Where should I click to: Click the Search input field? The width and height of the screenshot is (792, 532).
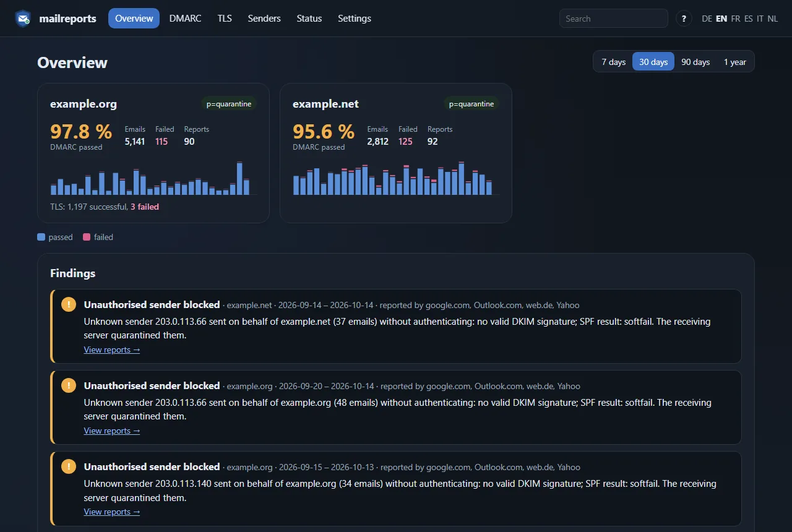pyautogui.click(x=614, y=19)
